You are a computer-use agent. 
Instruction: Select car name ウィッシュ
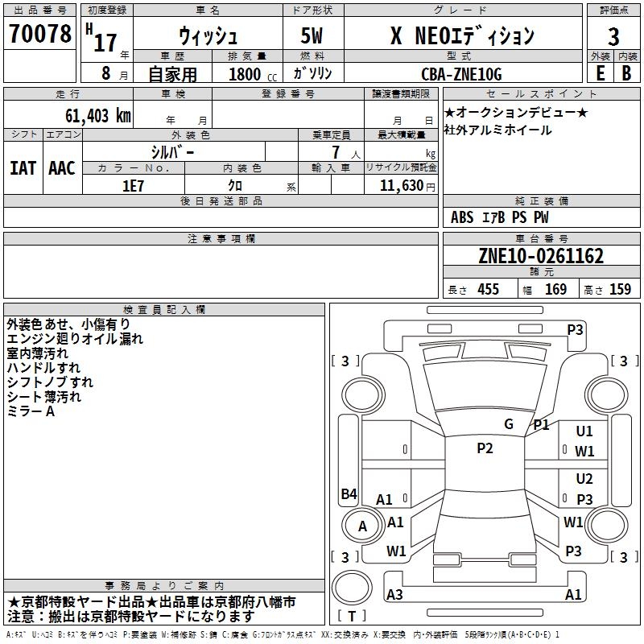(208, 36)
